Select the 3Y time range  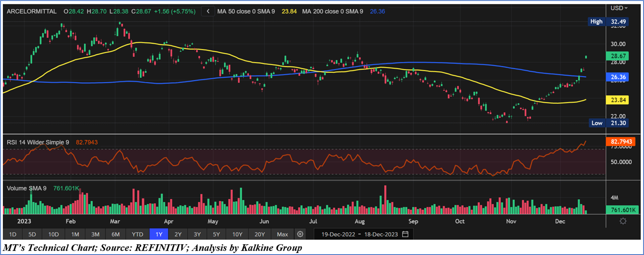[197, 234]
